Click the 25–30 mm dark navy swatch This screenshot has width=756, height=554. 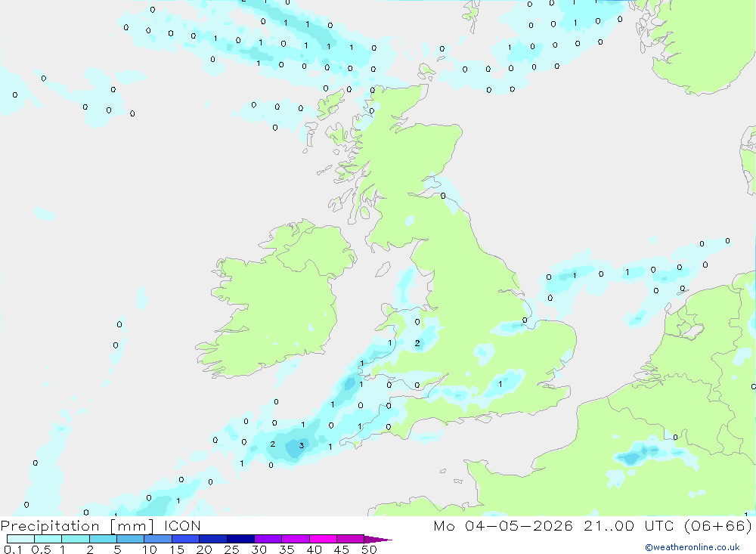click(240, 539)
